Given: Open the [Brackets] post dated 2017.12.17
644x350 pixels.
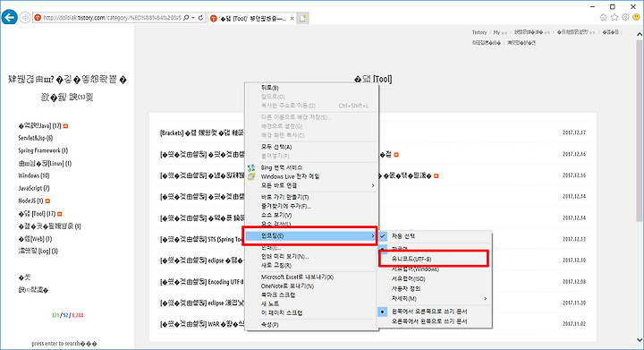Looking at the screenshot, I should [201, 132].
